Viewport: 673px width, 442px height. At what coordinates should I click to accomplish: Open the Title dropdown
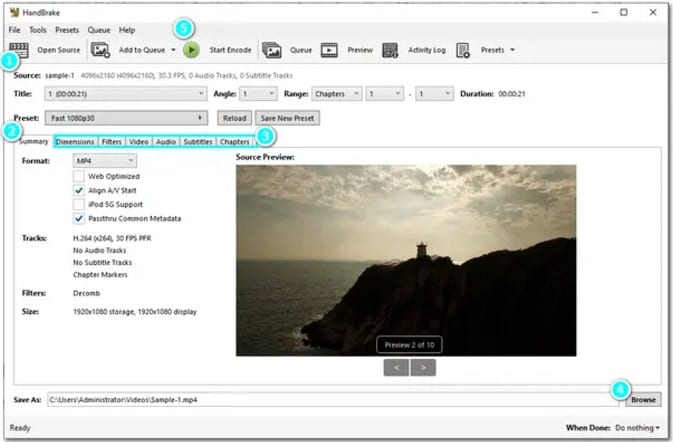coord(125,94)
